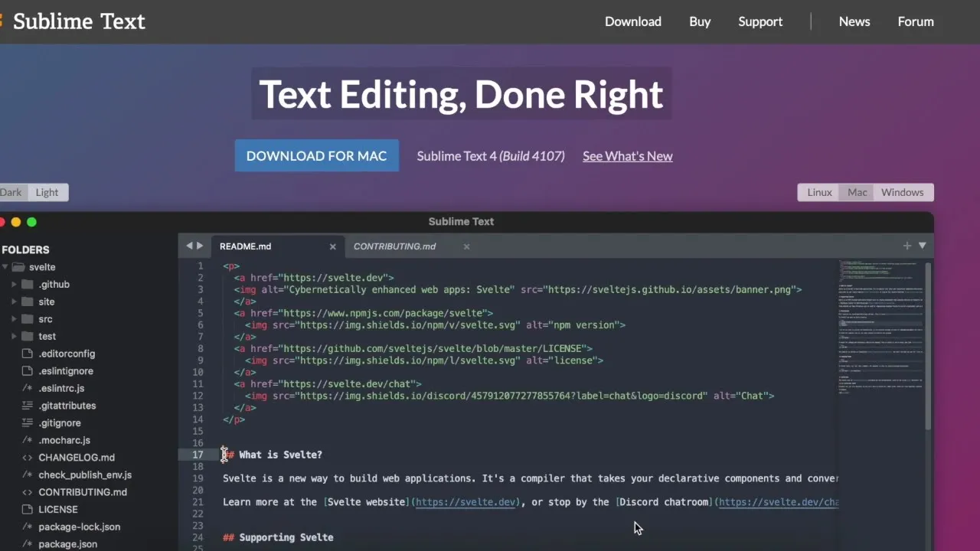Image resolution: width=980 pixels, height=551 pixels.
Task: Expand the .github folder
Action: pyautogui.click(x=14, y=285)
